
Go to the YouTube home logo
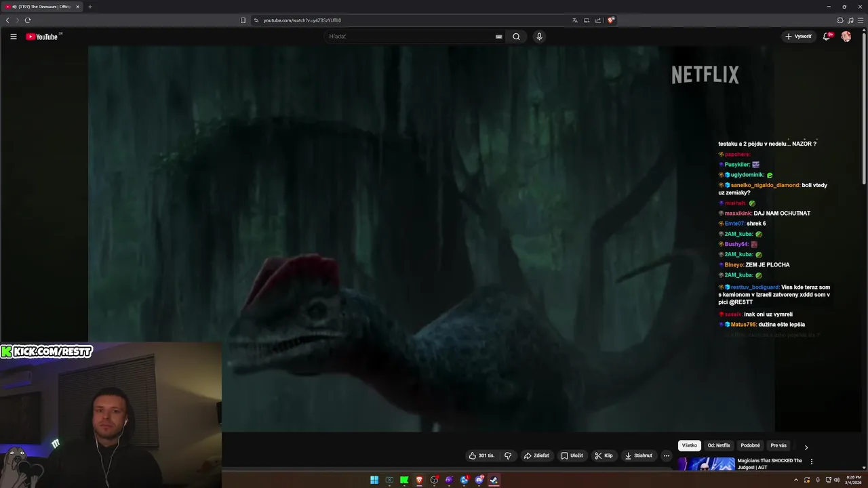coord(42,37)
